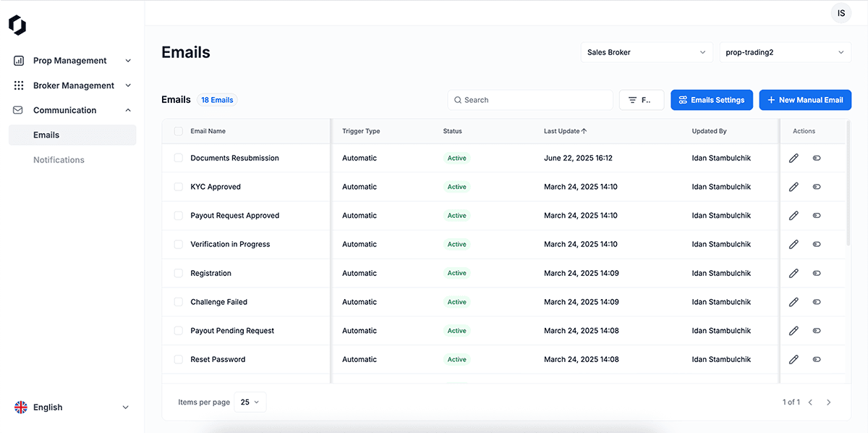Viewport: 868px width, 433px height.
Task: Select Emails in the sidebar menu
Action: click(x=46, y=135)
